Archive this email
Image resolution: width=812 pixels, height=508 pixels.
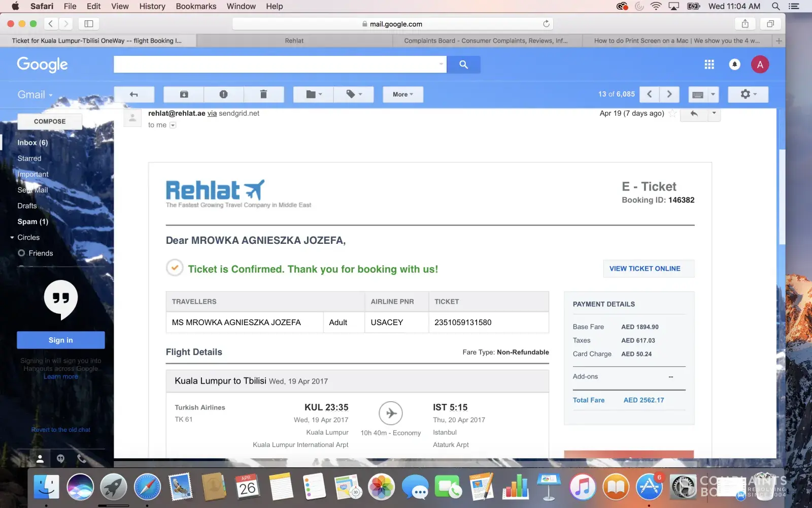(x=184, y=94)
